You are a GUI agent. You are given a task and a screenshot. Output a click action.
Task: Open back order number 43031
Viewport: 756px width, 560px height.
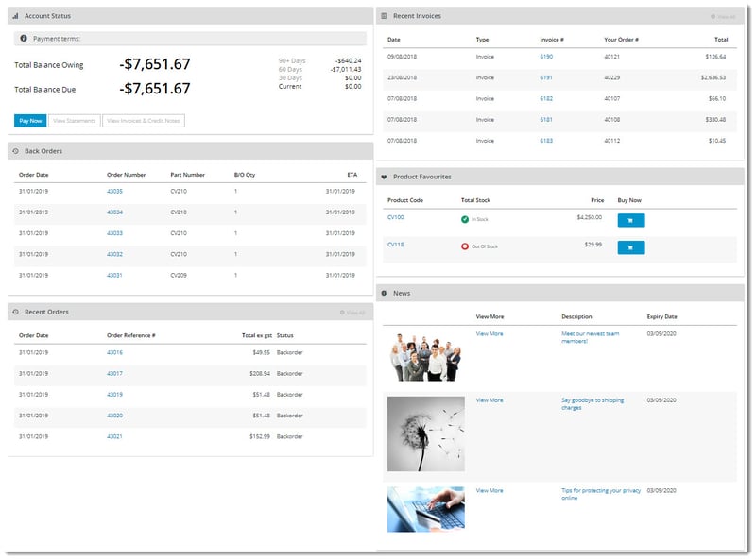click(x=114, y=275)
